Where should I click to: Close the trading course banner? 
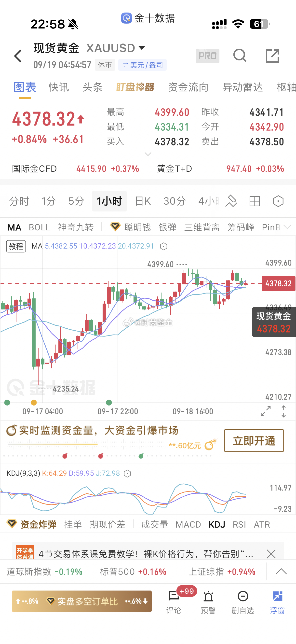coord(271,554)
